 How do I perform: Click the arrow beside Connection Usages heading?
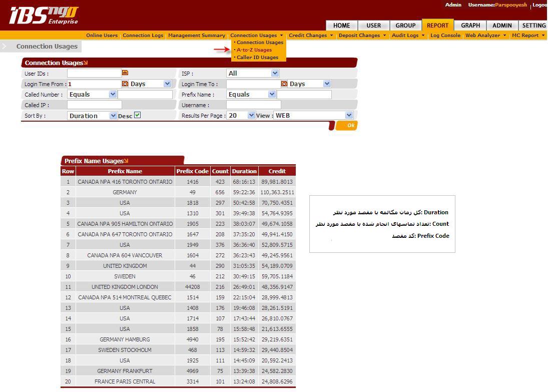(5, 47)
